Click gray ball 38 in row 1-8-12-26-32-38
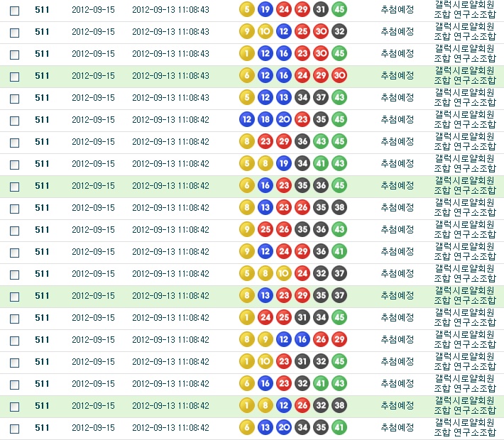Screen dimensions: 504x440 click(x=339, y=405)
